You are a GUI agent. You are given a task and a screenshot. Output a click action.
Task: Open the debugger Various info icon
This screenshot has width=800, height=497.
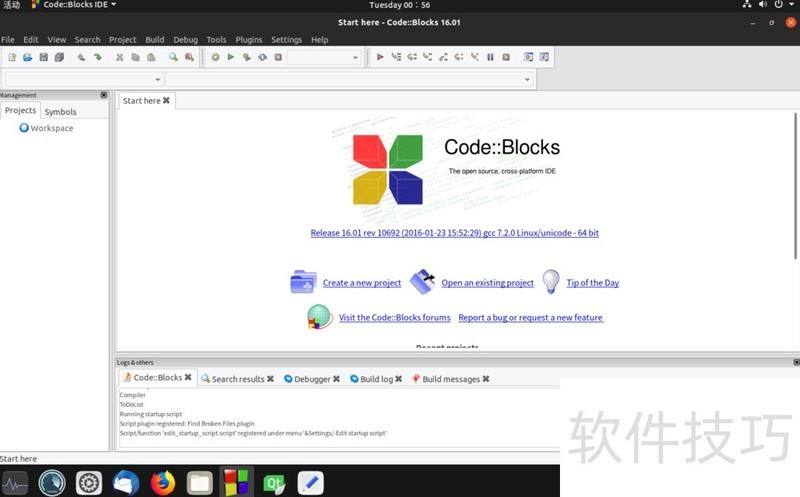pyautogui.click(x=544, y=57)
